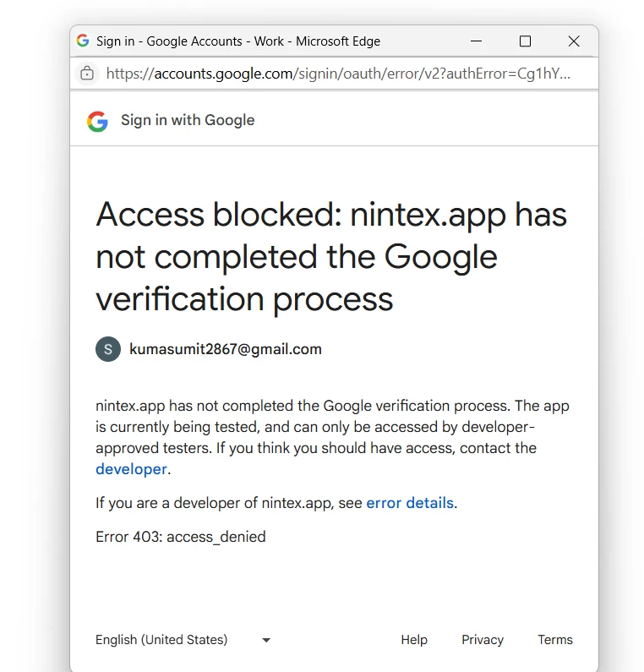This screenshot has width=644, height=672.
Task: Minimize the Microsoft Edge sign-in window
Action: coord(476,41)
